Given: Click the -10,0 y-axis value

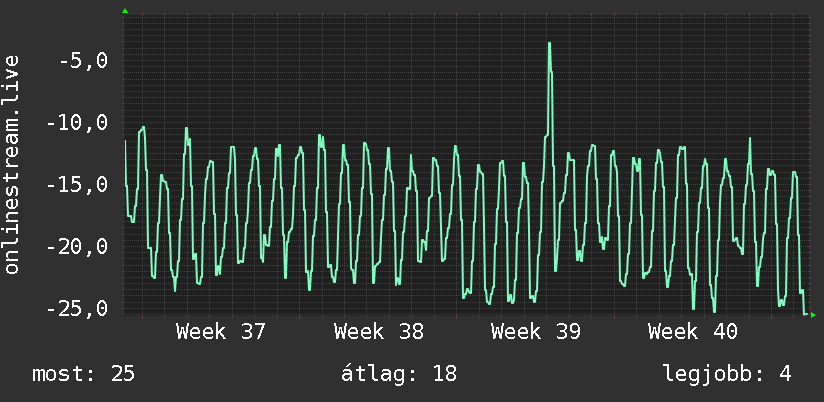Looking at the screenshot, I should 77,123.
